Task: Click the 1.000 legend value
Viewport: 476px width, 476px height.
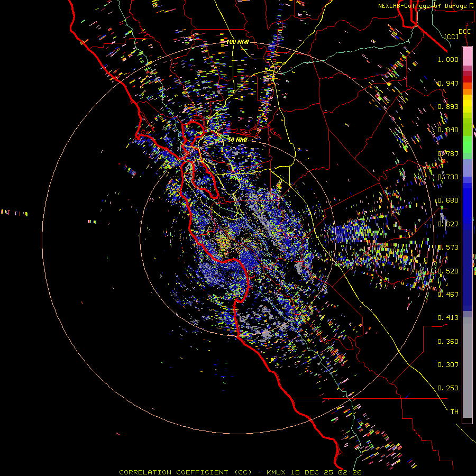Action: (448, 59)
